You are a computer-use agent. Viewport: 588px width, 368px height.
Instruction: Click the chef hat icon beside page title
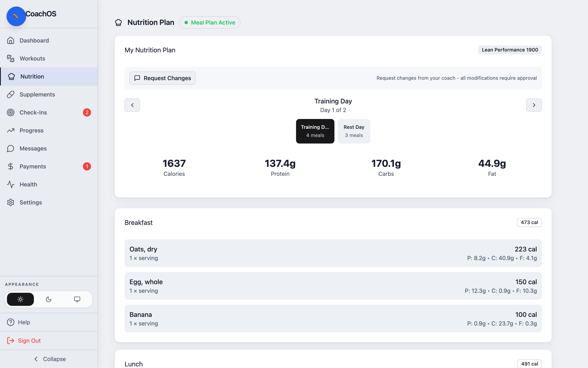[x=118, y=23]
